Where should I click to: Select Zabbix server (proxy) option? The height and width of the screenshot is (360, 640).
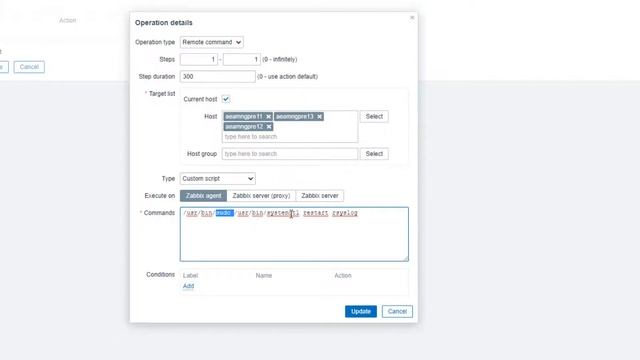pos(261,196)
